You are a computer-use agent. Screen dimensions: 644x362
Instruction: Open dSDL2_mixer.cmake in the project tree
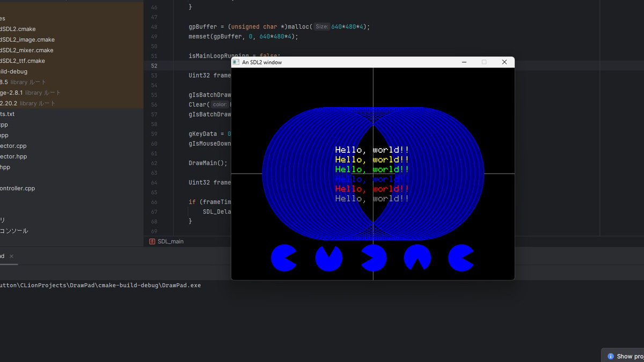coord(27,50)
